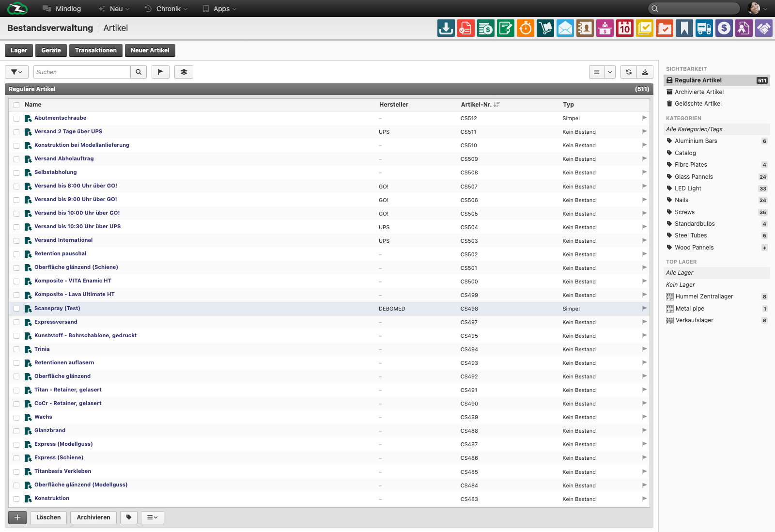Click the plus add button at bottom left
Screen dimensions: 775x532
[17, 517]
